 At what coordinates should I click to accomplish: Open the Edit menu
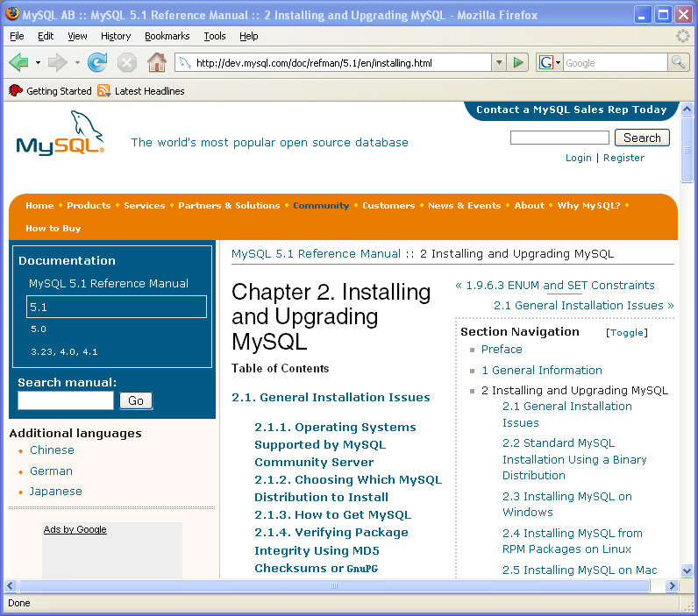[46, 36]
